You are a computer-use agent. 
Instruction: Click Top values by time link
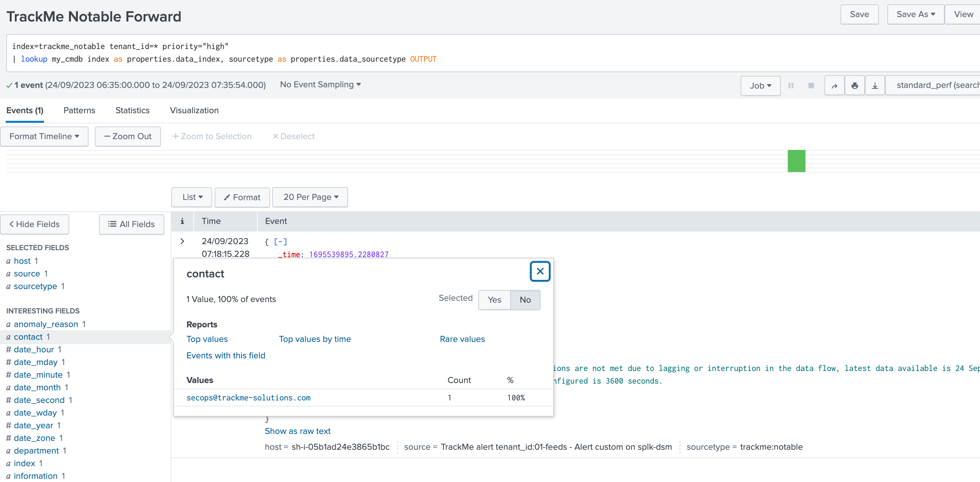pos(315,339)
